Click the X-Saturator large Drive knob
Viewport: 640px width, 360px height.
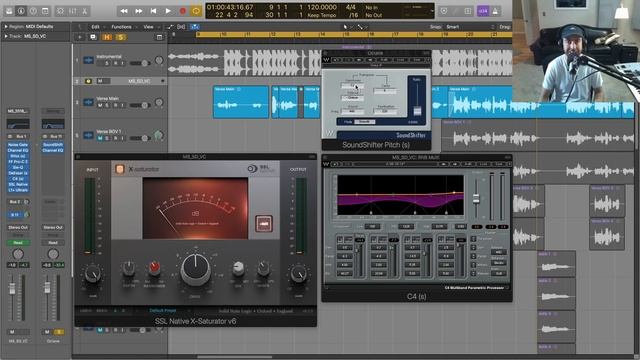coord(196,269)
